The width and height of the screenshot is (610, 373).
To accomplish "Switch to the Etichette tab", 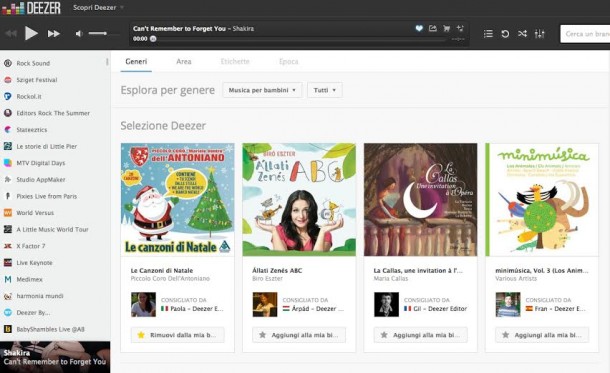I will 235,61.
